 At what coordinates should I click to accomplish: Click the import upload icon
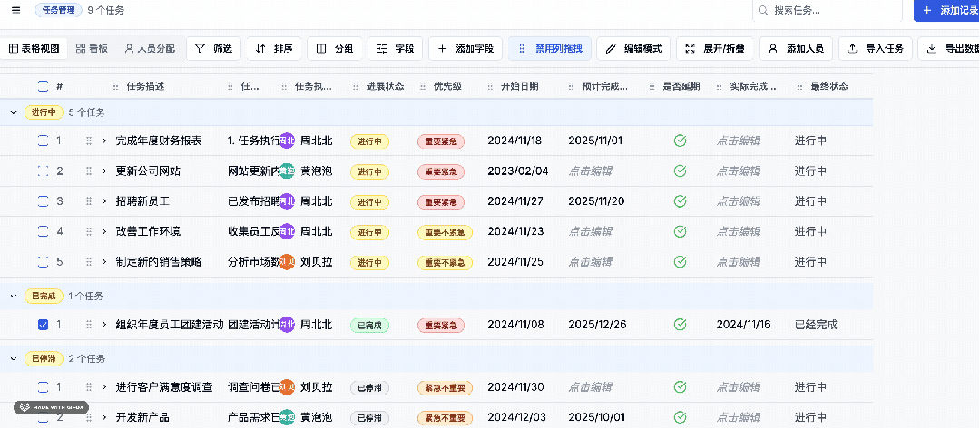click(852, 49)
